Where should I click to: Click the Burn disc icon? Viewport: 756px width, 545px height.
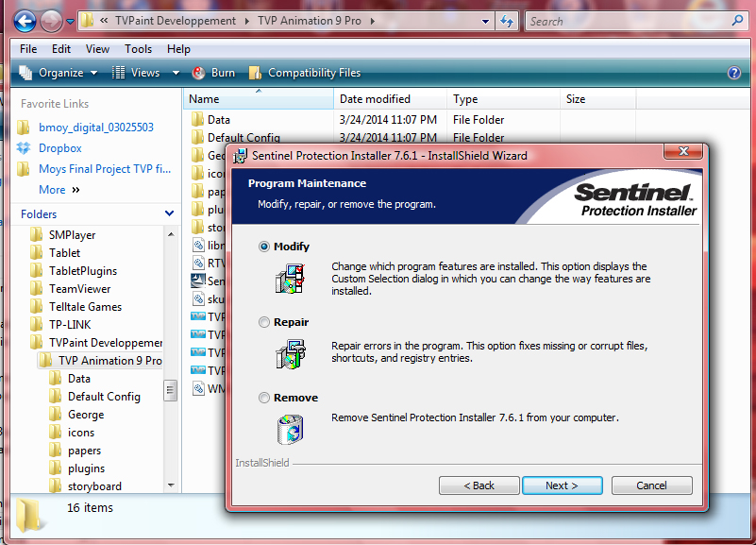pos(198,73)
